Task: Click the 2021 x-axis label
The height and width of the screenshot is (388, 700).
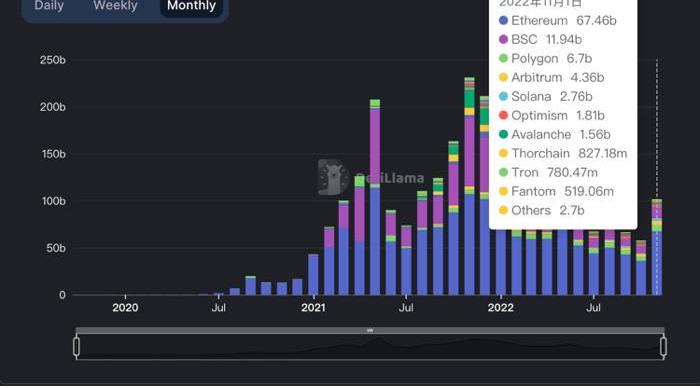Action: (x=313, y=308)
